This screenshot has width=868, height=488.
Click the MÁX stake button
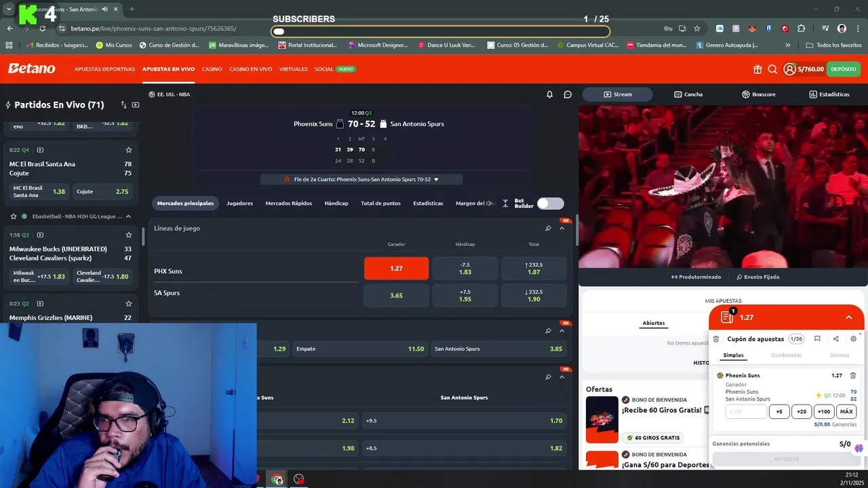[x=846, y=411]
